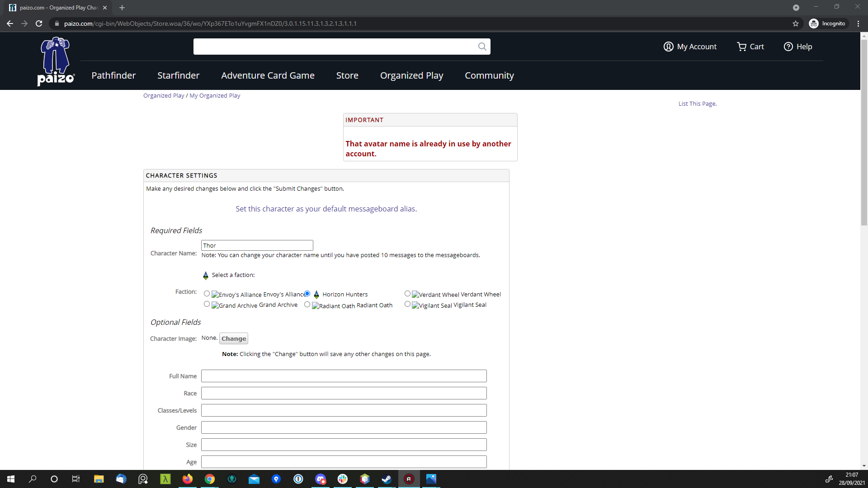Open Steam from the taskbar
The image size is (868, 488).
coord(387,479)
